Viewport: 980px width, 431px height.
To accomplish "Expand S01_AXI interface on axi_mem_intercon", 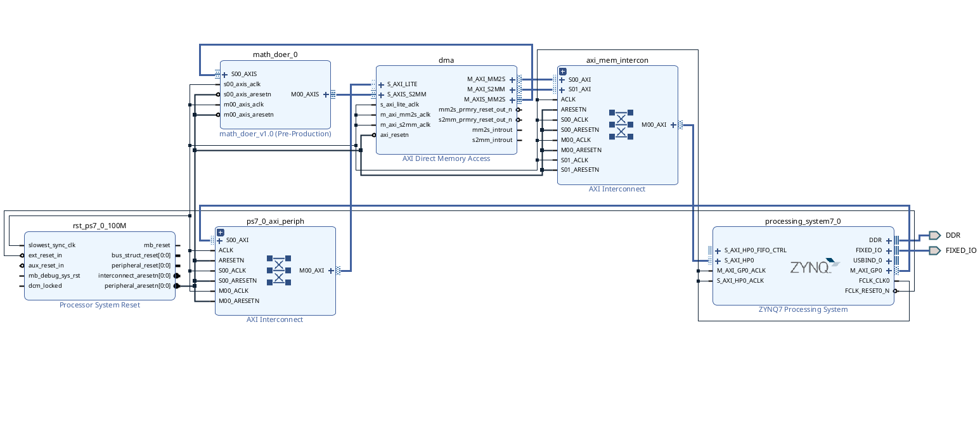I will point(562,89).
